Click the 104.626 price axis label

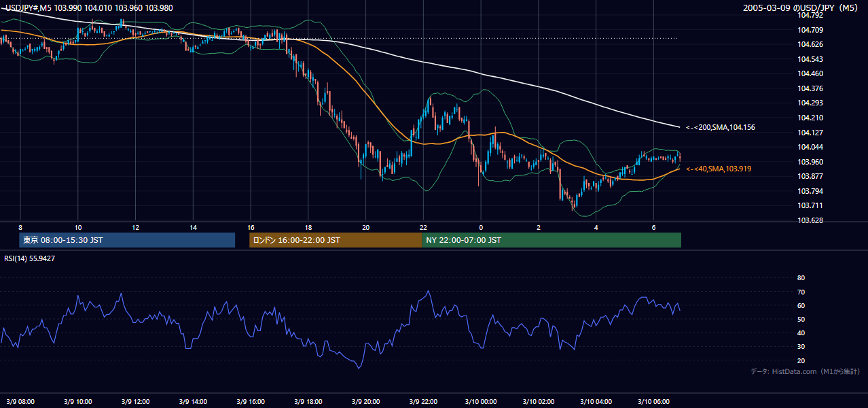click(810, 44)
